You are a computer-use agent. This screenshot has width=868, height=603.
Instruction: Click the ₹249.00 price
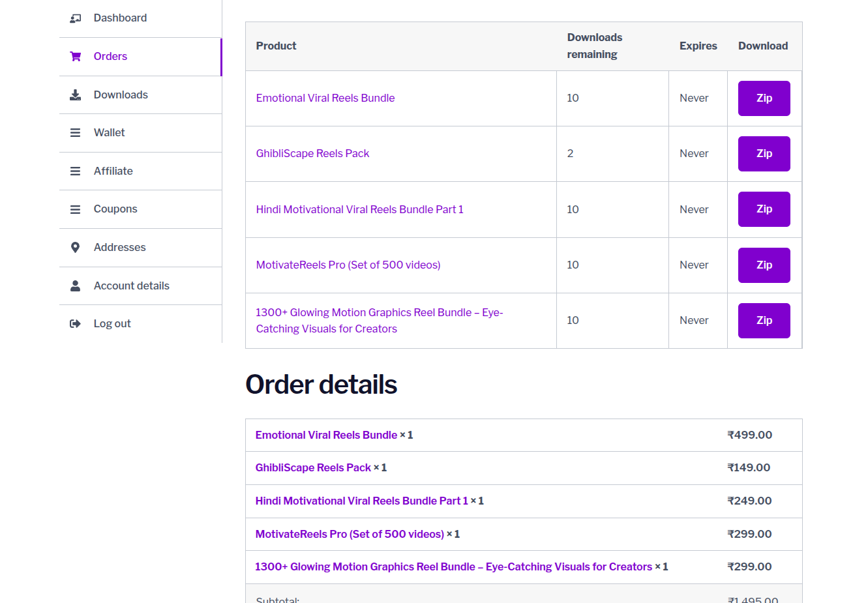click(x=749, y=501)
